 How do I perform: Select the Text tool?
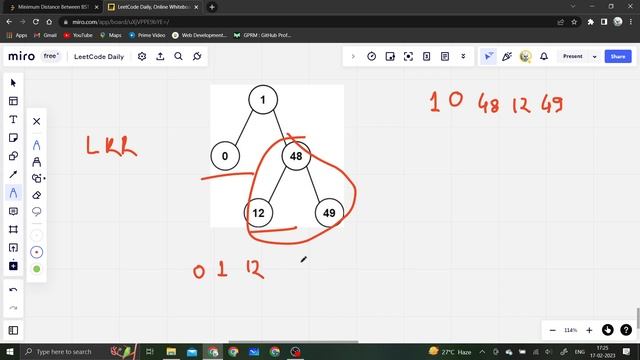[x=13, y=119]
